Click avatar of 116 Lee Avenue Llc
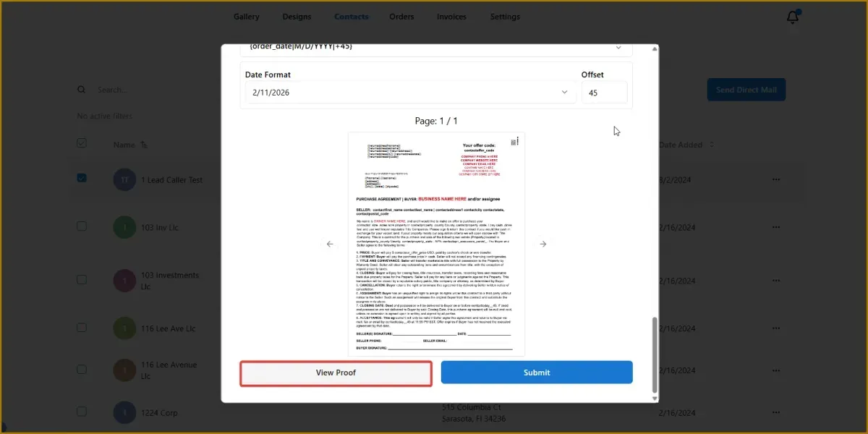868x434 pixels. 124,370
